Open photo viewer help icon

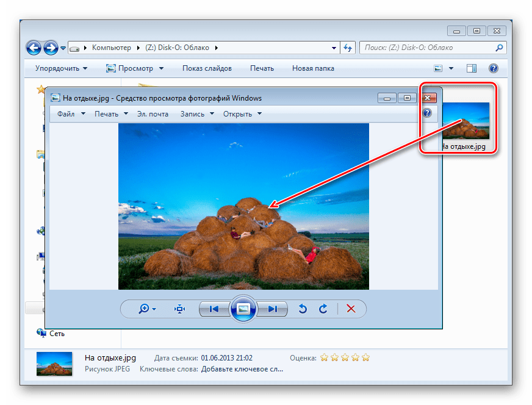(x=427, y=113)
